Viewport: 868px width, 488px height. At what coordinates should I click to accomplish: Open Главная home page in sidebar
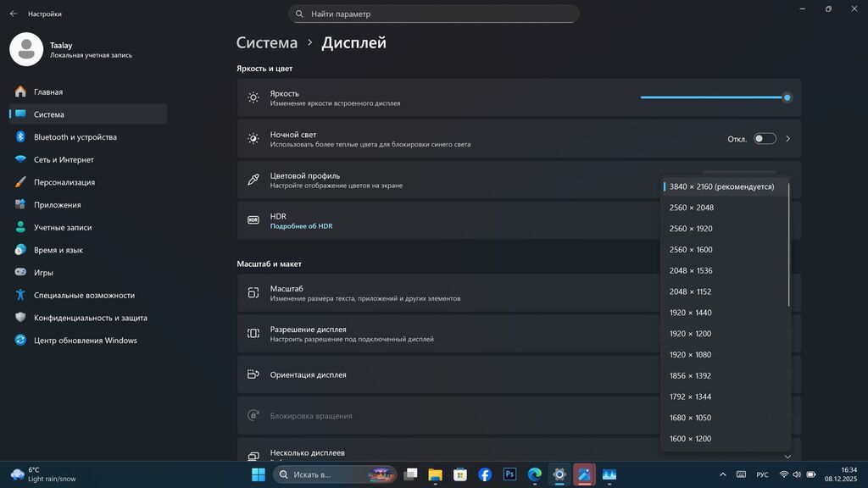pyautogui.click(x=88, y=91)
